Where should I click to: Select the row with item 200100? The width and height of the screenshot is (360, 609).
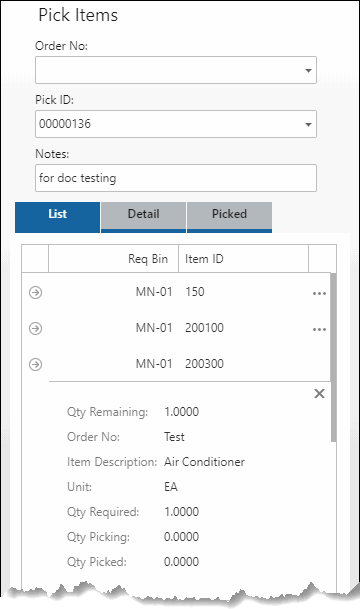(176, 328)
